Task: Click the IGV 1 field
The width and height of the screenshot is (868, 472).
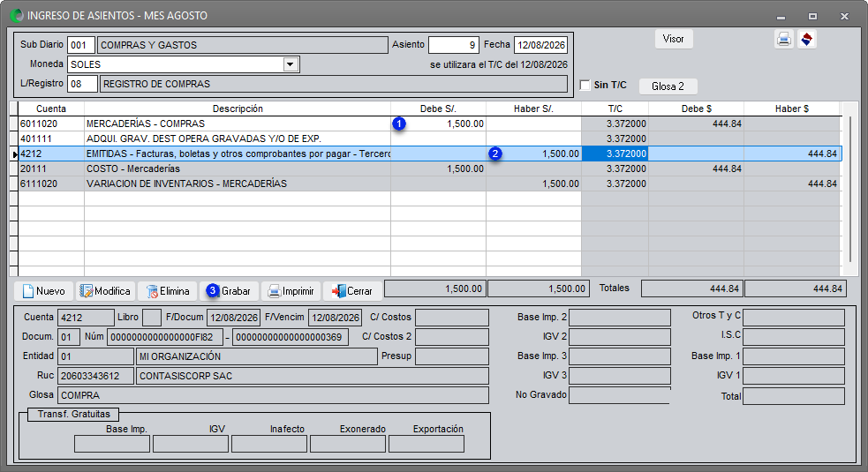Action: pyautogui.click(x=794, y=376)
